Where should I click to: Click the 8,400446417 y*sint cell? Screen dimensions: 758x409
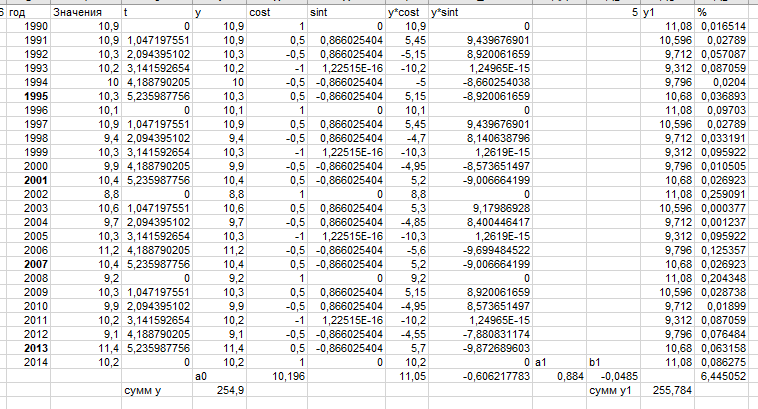pyautogui.click(x=480, y=222)
